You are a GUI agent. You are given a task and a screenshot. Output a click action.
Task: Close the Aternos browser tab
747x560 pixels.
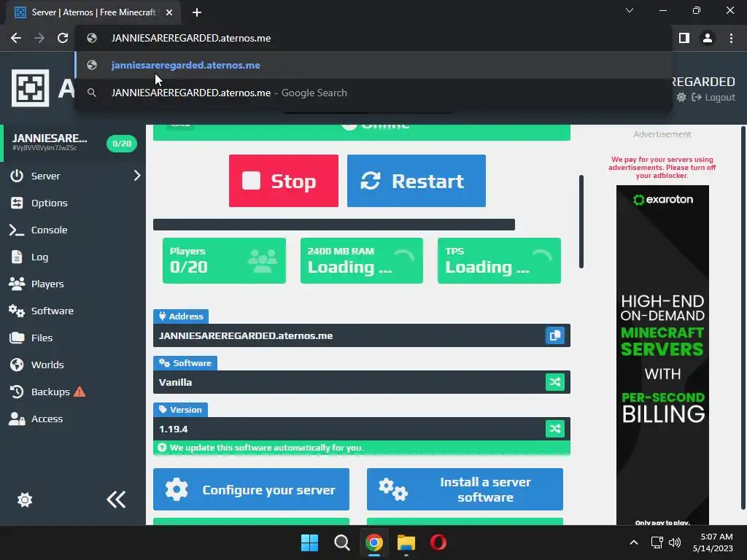169,12
